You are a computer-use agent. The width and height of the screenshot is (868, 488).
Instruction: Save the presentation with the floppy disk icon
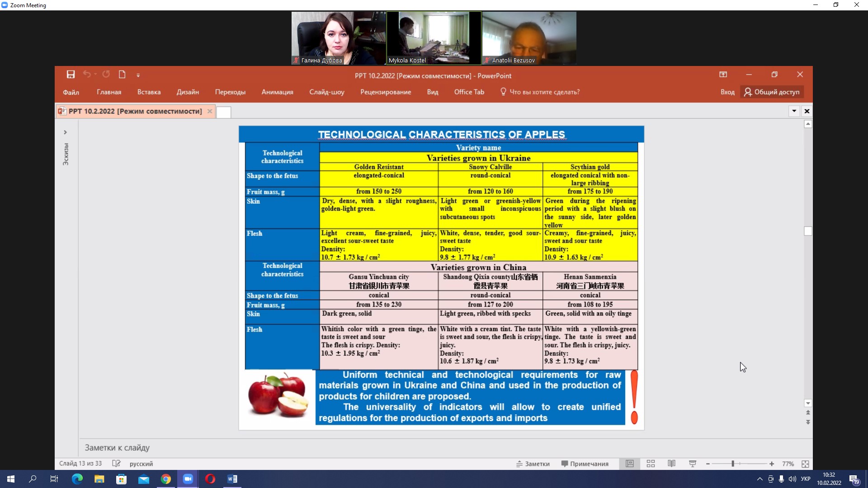tap(71, 75)
